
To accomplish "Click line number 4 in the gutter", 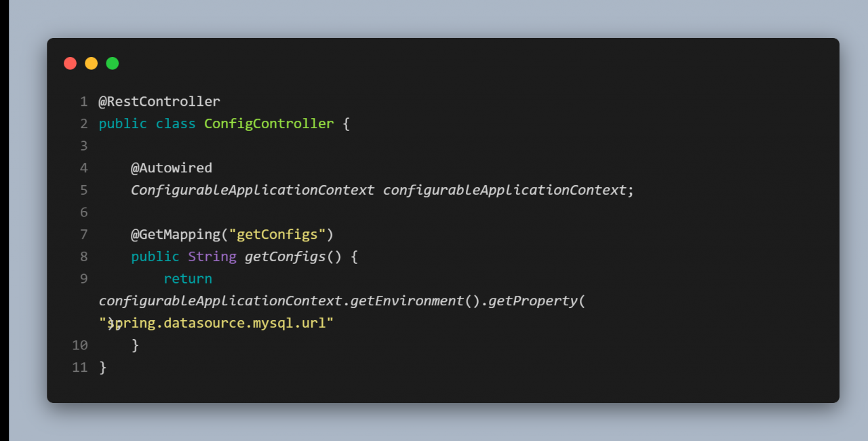I will 83,168.
